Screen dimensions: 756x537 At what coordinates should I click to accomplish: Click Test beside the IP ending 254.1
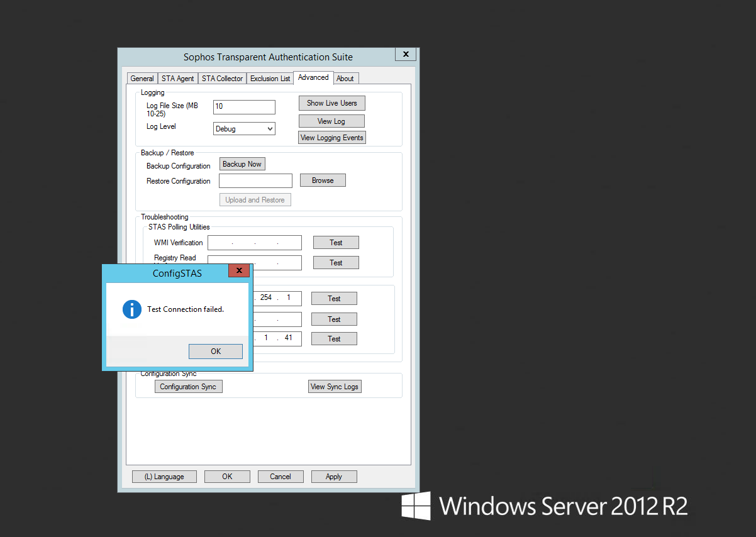pos(334,299)
